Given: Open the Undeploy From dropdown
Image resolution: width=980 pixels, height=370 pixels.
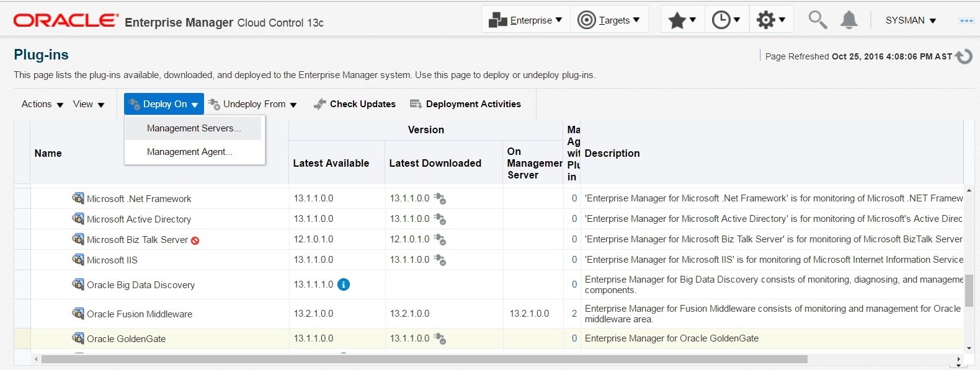Looking at the screenshot, I should [252, 104].
